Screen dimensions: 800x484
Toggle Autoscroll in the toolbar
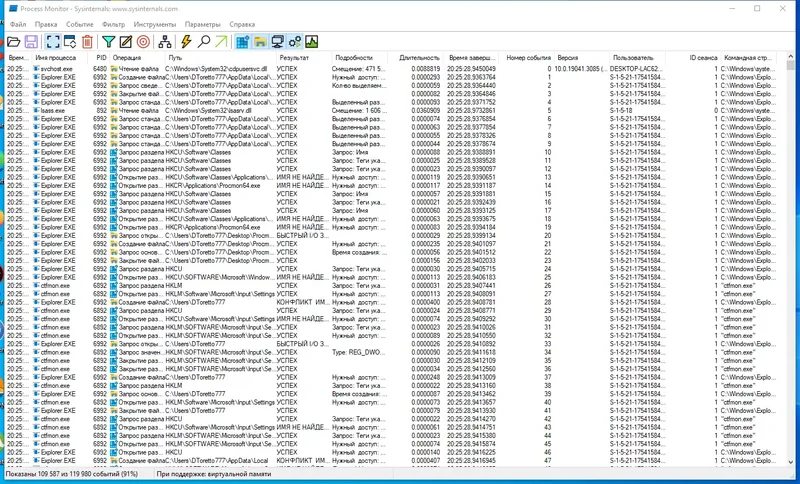point(70,42)
